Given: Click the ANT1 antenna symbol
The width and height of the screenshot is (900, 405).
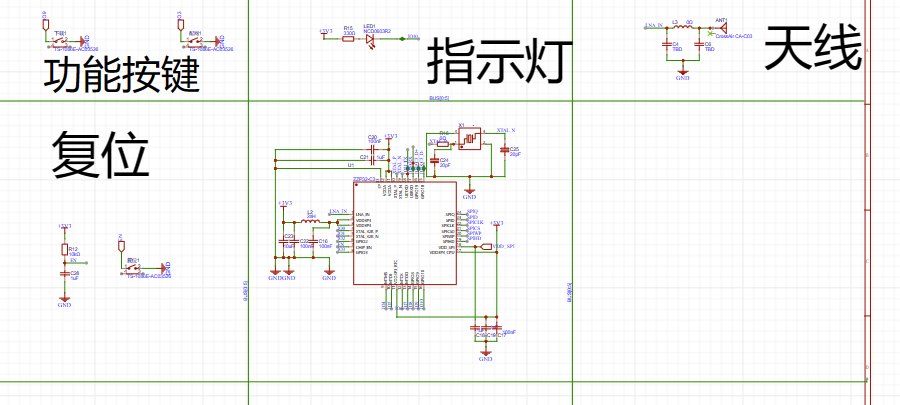Looking at the screenshot, I should [x=722, y=26].
